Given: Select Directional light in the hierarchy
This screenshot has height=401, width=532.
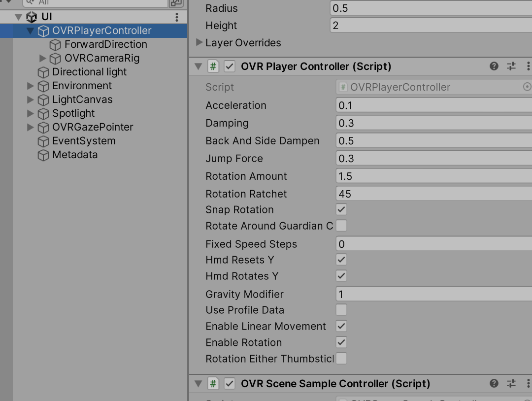Looking at the screenshot, I should coord(89,72).
